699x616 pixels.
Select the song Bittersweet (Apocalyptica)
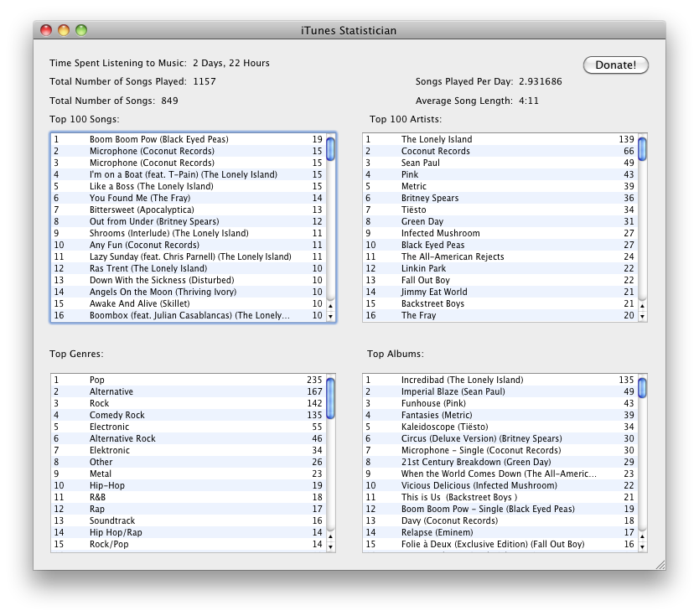click(189, 210)
